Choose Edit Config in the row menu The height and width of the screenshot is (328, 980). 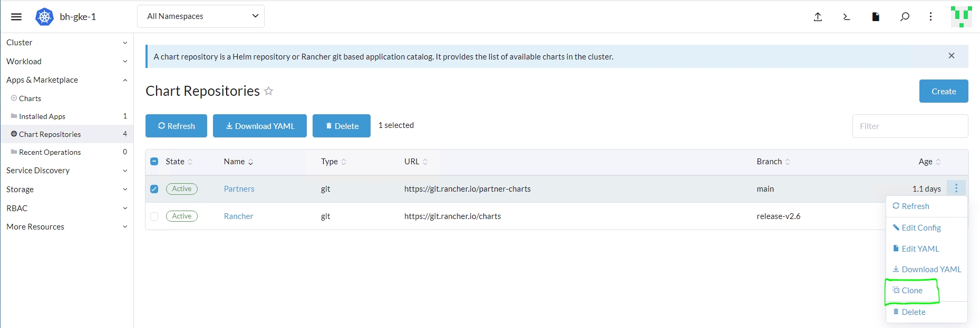pyautogui.click(x=920, y=228)
